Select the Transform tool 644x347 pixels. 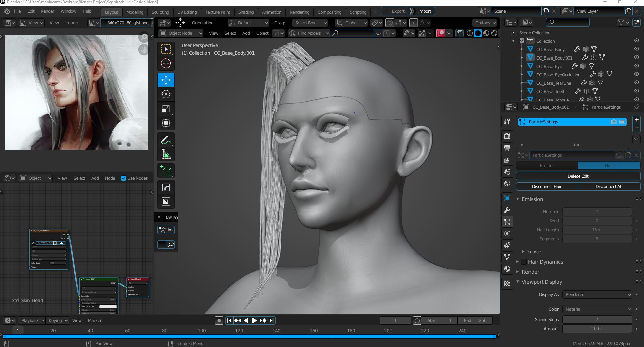(166, 123)
